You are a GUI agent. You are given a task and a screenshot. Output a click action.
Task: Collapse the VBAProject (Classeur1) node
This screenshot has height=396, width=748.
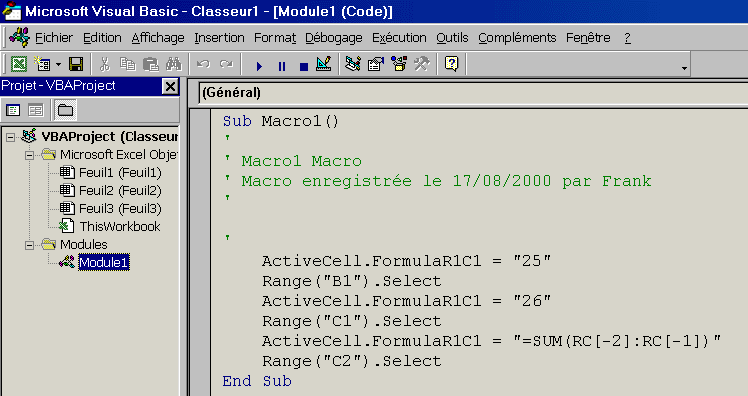(x=10, y=137)
